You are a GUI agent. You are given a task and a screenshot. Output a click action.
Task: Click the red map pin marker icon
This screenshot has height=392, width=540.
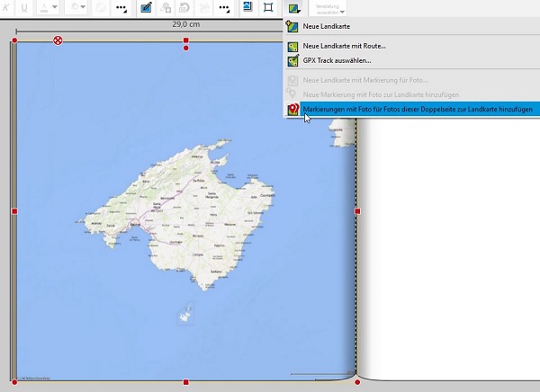click(x=293, y=109)
